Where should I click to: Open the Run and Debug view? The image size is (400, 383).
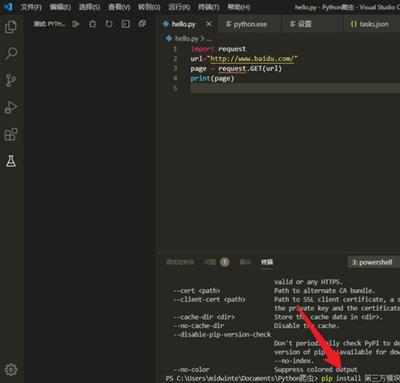tap(11, 107)
